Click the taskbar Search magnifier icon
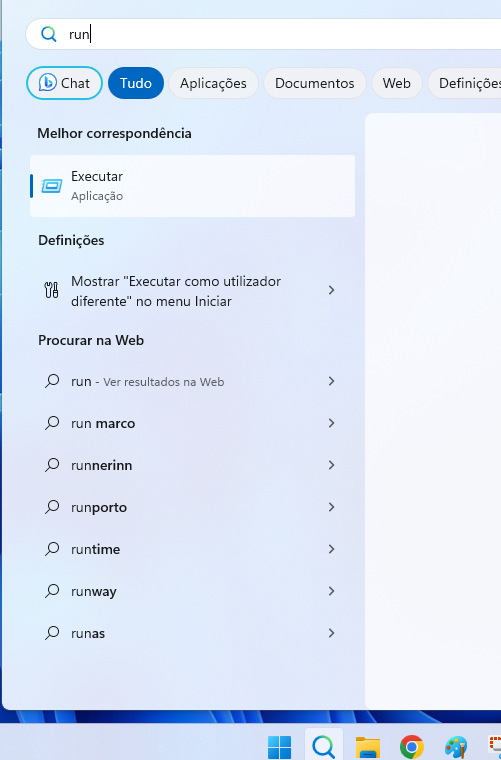 tap(324, 746)
